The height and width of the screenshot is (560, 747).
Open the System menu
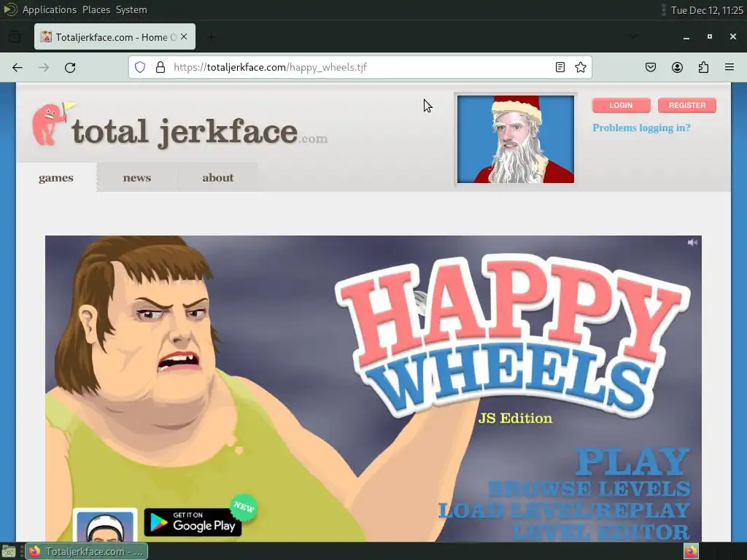coord(131,9)
